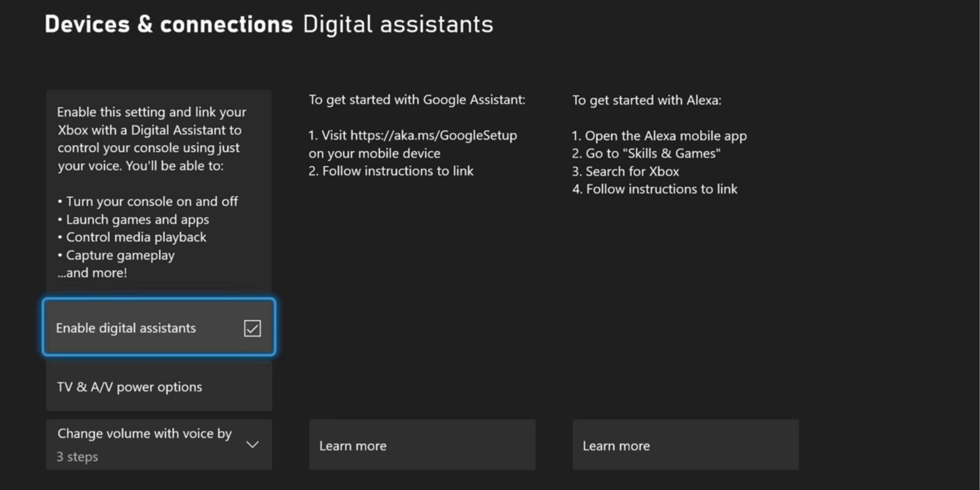
Task: Open Learn more under Alexa instructions
Action: (685, 446)
